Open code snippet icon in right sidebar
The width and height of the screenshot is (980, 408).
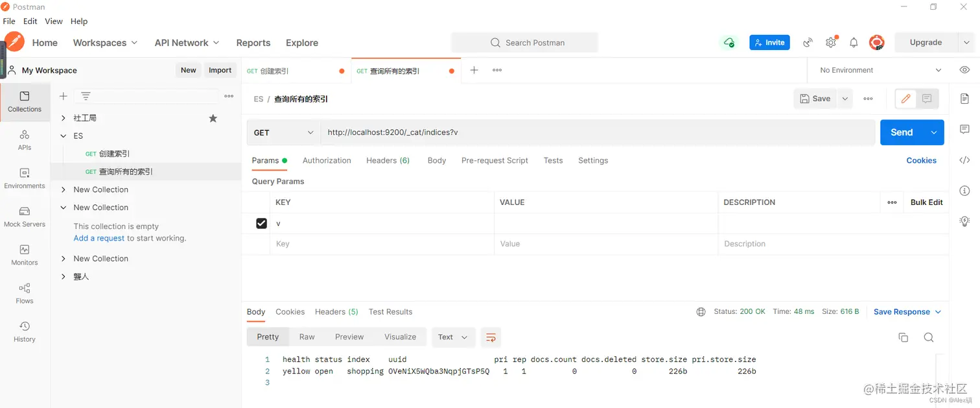pos(964,160)
